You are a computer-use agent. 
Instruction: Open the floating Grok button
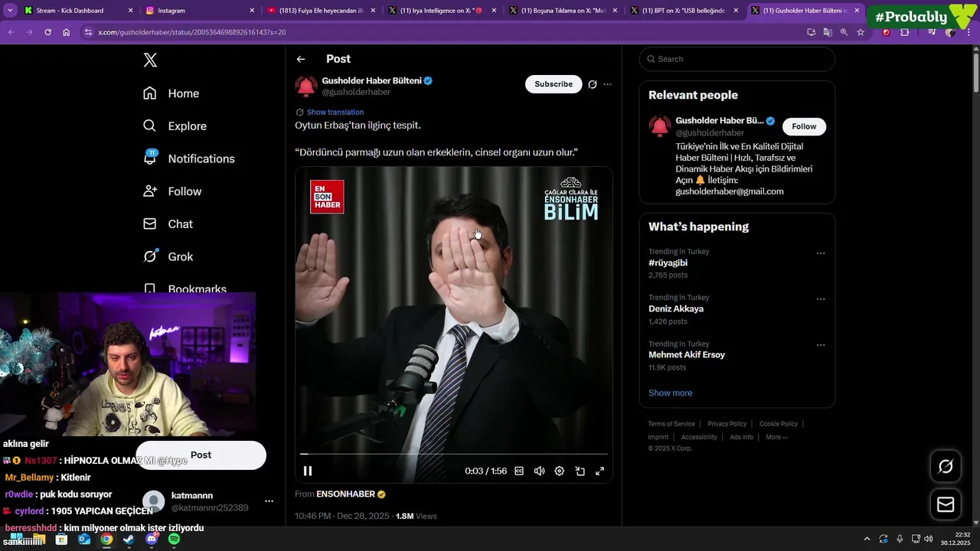[946, 466]
